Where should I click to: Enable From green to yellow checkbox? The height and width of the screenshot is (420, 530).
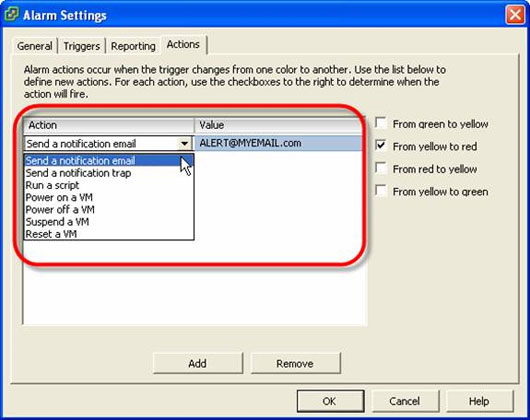click(381, 123)
